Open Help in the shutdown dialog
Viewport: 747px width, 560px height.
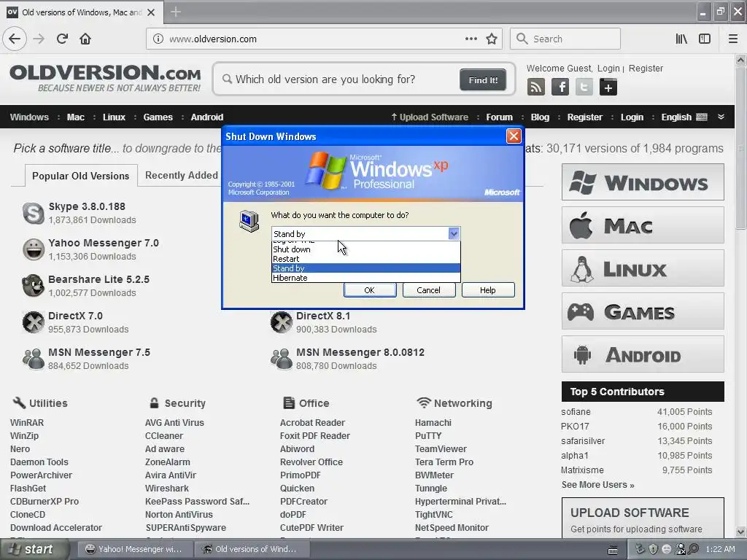(x=488, y=290)
